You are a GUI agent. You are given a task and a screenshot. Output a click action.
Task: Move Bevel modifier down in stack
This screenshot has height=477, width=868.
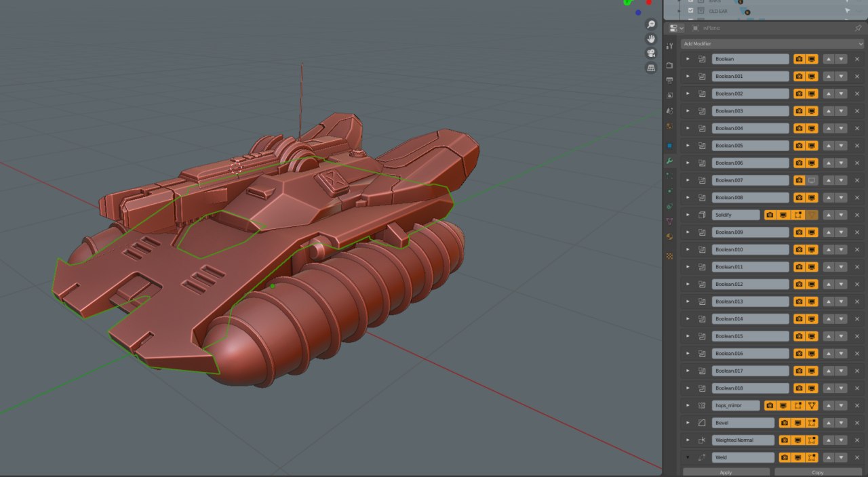[x=842, y=423]
